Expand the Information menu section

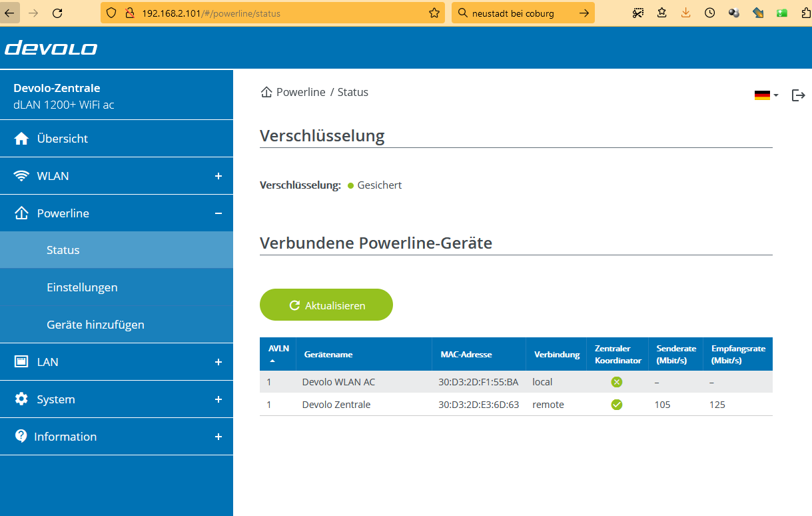click(x=218, y=437)
